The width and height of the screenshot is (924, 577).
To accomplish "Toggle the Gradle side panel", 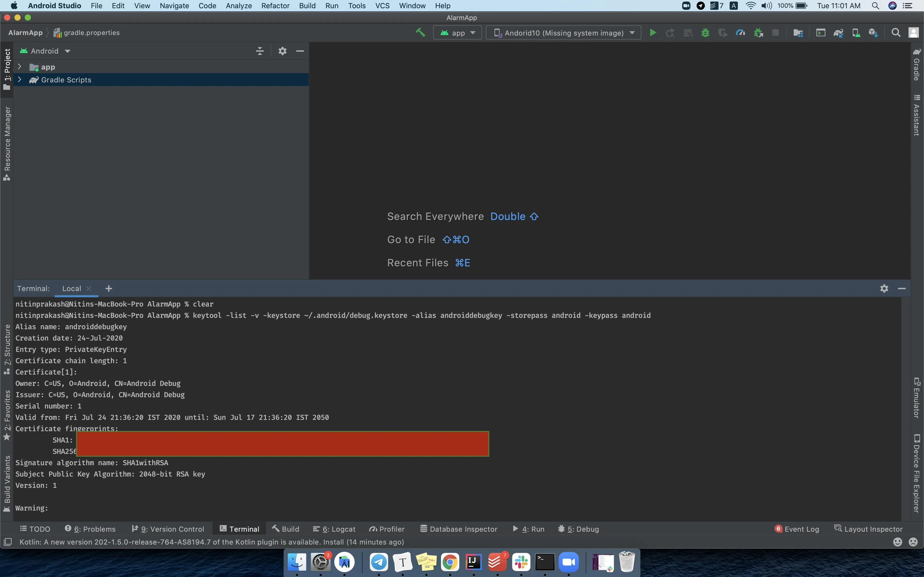I will coord(917,65).
